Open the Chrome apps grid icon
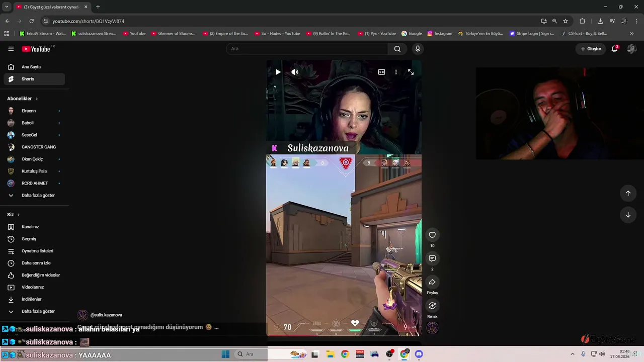This screenshot has height=362, width=644. point(7,34)
